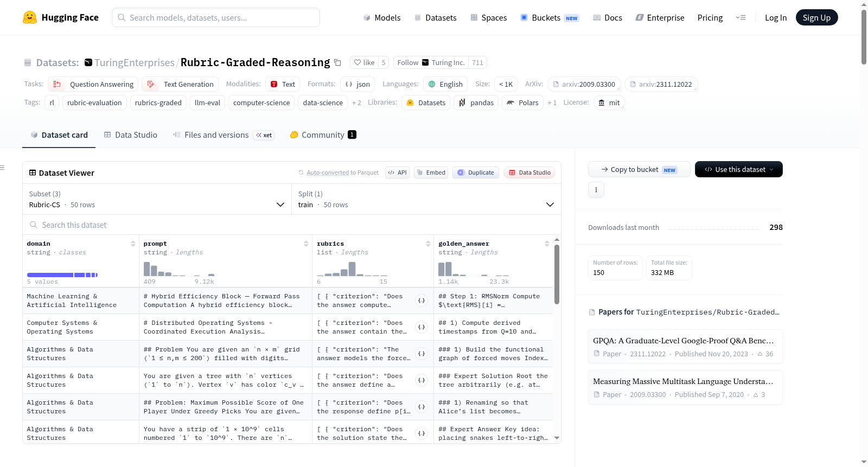Open the Use this dataset dropdown
Viewport: 868px width, 467px height.
click(738, 169)
